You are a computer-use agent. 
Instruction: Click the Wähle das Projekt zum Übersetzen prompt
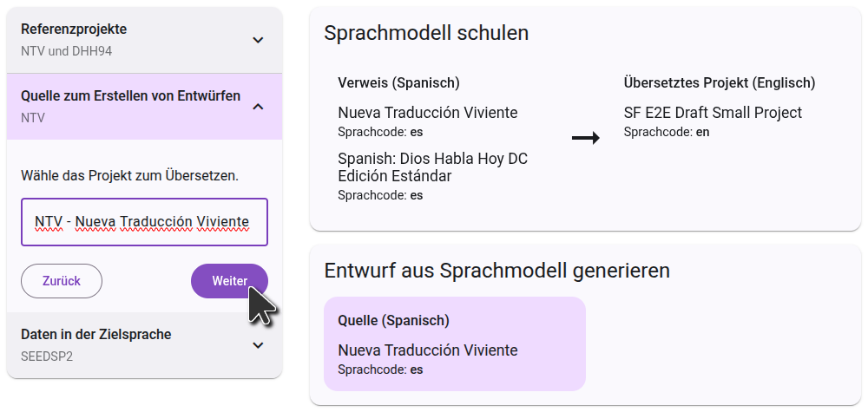[x=129, y=175]
